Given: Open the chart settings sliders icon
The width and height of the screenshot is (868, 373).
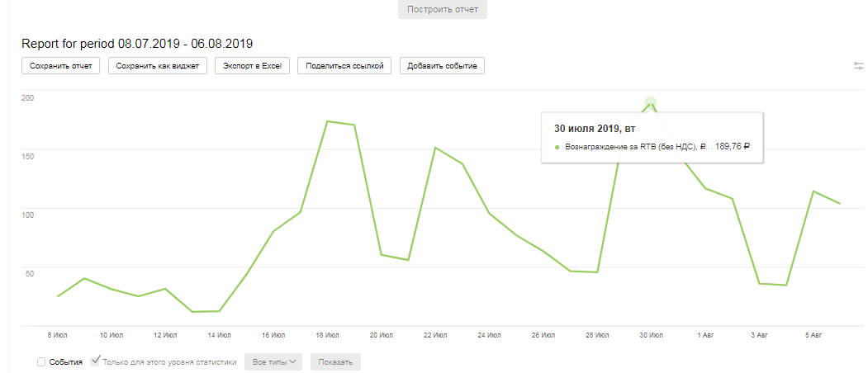Looking at the screenshot, I should click(x=859, y=66).
